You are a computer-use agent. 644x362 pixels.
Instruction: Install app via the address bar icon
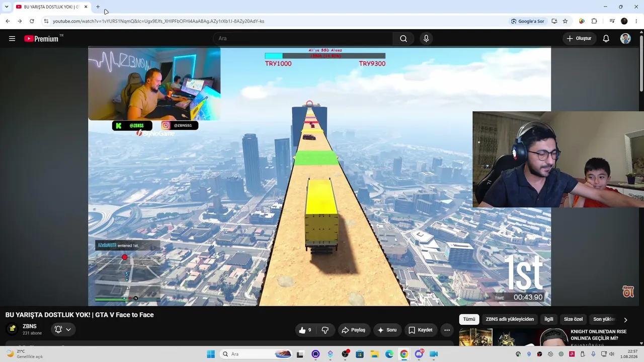coord(554,21)
